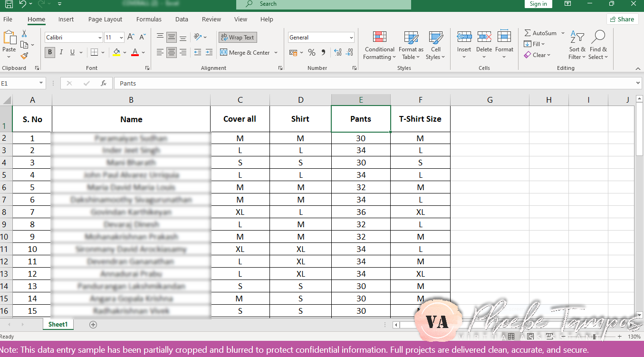Open Sort & Filter options
The image size is (644, 357).
577,45
